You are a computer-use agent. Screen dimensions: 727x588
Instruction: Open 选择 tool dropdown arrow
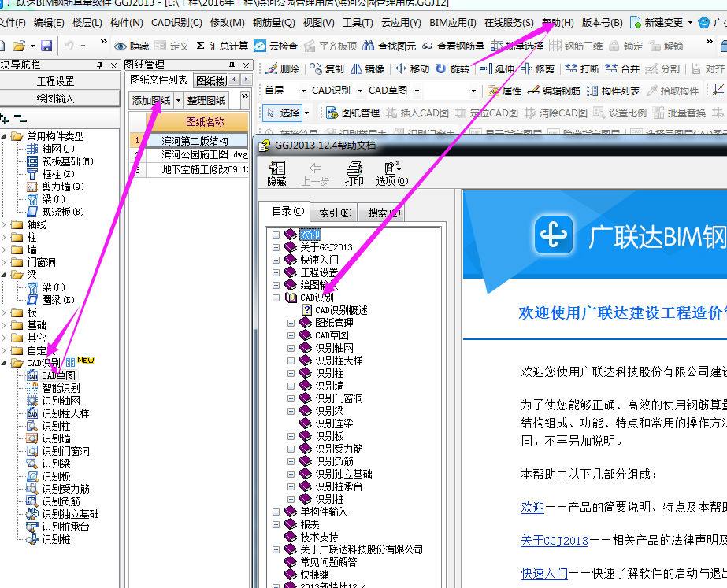306,113
